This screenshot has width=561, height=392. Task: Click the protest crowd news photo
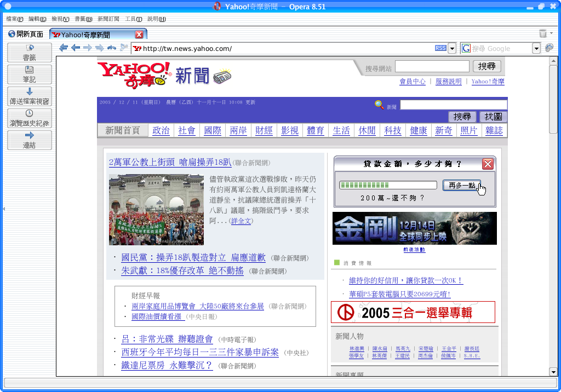click(x=156, y=210)
